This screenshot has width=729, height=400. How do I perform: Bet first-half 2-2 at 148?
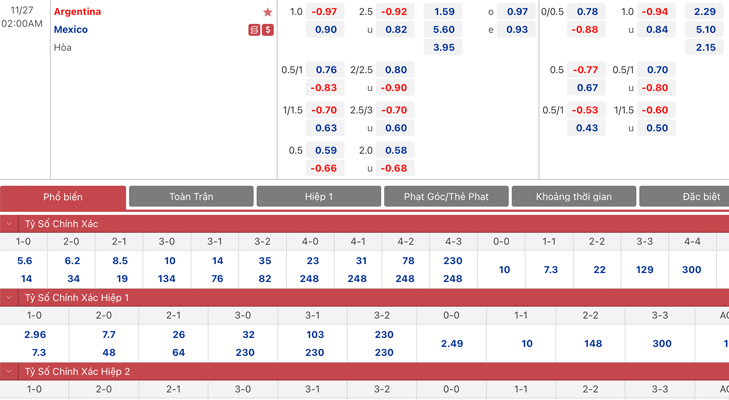pyautogui.click(x=593, y=344)
